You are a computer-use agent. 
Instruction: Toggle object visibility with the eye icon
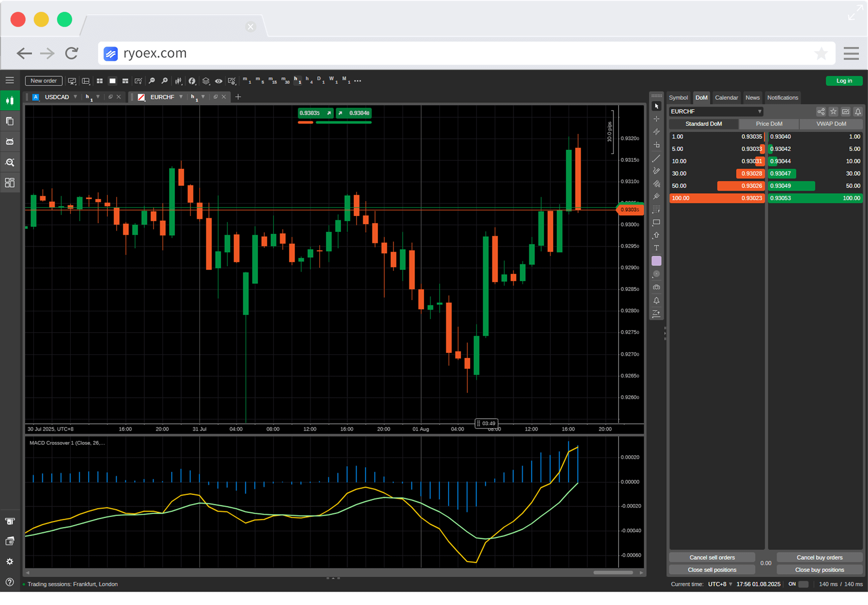coord(219,81)
